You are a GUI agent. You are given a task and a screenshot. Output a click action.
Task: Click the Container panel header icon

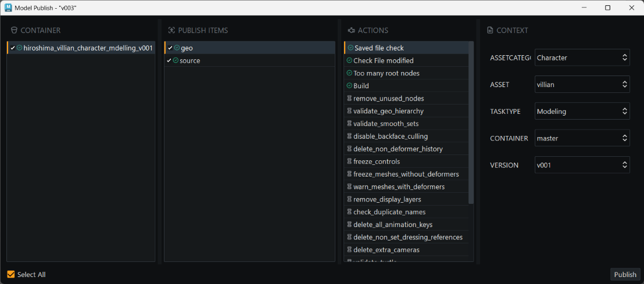click(13, 30)
